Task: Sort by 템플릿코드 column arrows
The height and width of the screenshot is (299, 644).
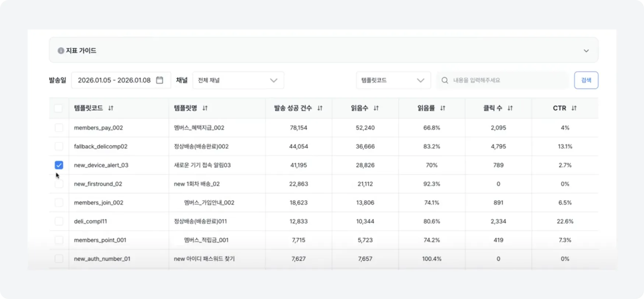Action: [111, 108]
